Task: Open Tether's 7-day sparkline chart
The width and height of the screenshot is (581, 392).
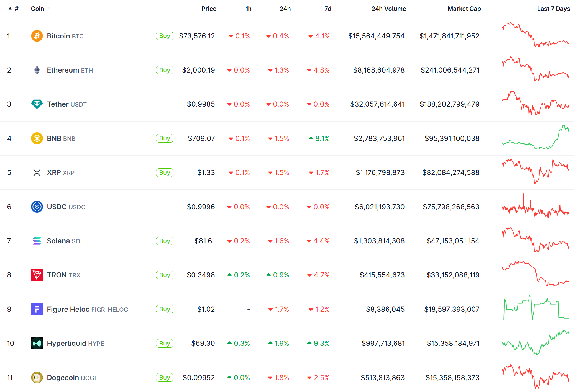Action: (x=536, y=103)
